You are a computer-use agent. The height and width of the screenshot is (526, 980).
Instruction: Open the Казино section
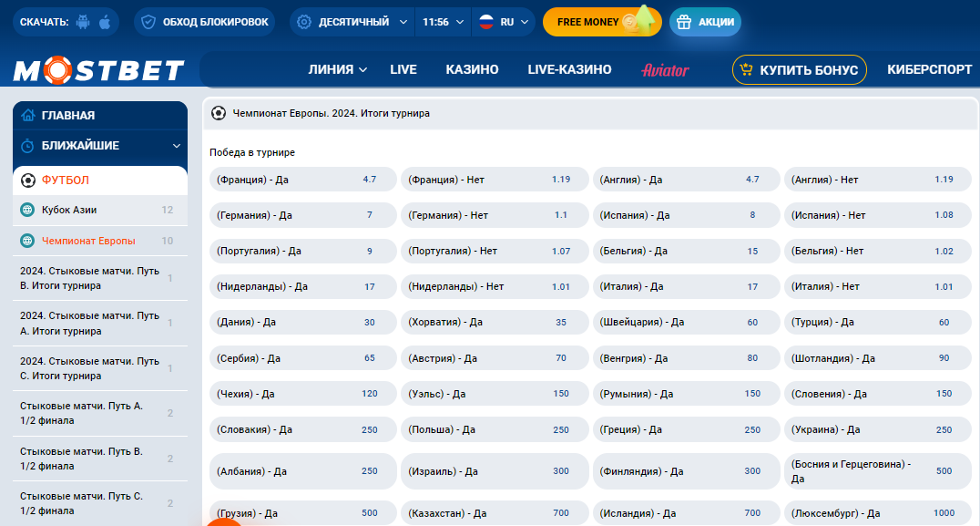[472, 69]
